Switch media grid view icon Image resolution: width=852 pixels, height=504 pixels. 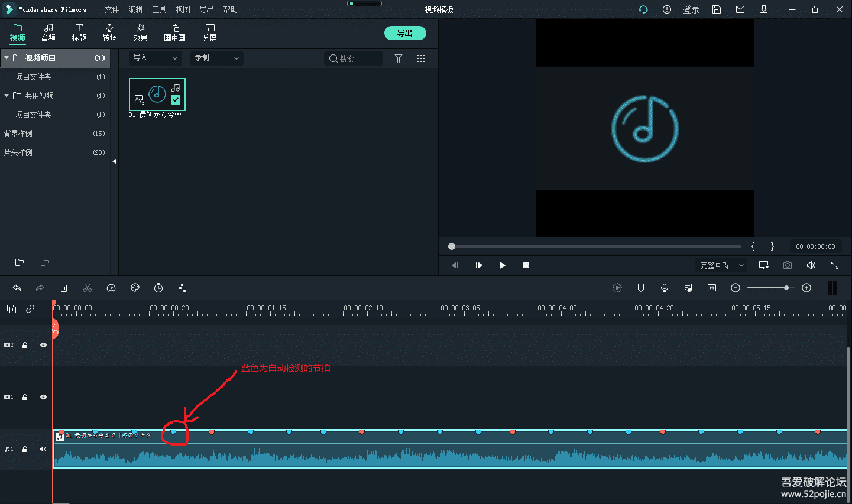coord(421,58)
